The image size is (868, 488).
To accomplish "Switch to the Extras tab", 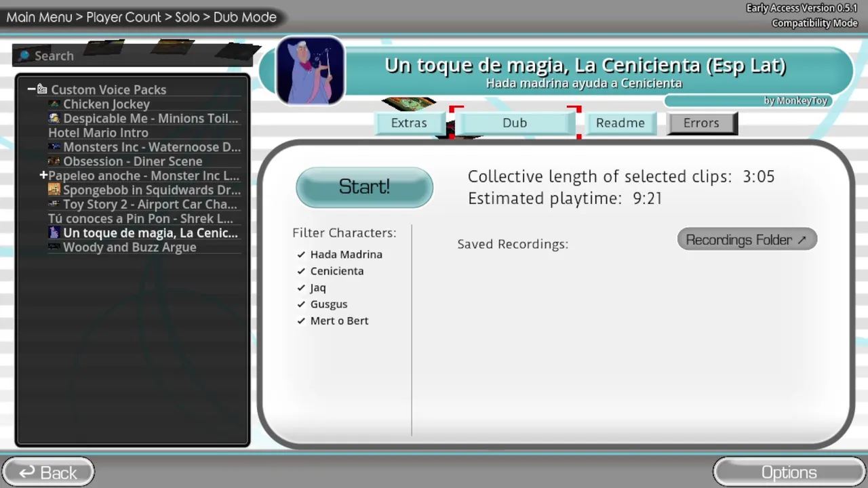I will [x=409, y=123].
